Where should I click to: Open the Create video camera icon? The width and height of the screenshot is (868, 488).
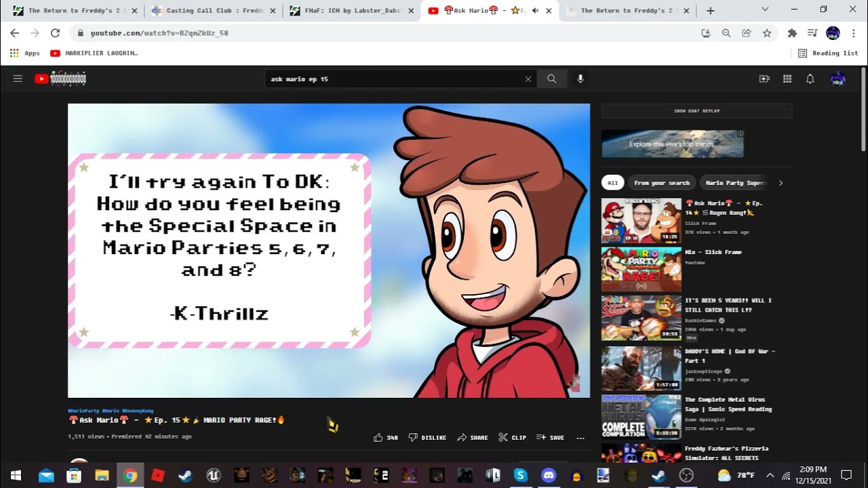pyautogui.click(x=764, y=79)
